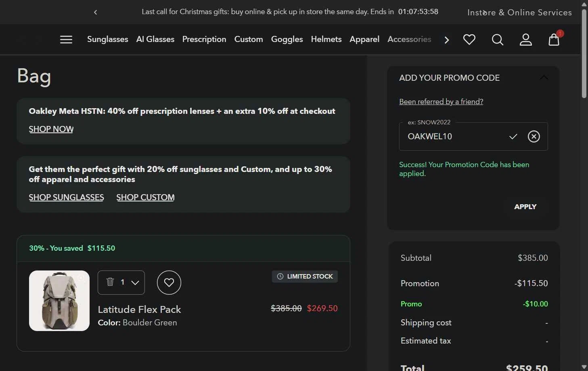Show more categories with the nav arrow

(447, 40)
